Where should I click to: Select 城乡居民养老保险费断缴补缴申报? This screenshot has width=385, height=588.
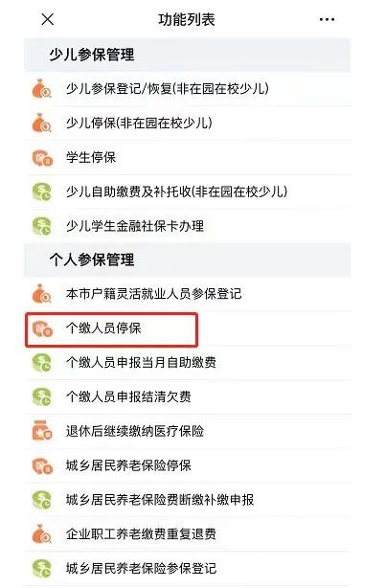pos(188,500)
